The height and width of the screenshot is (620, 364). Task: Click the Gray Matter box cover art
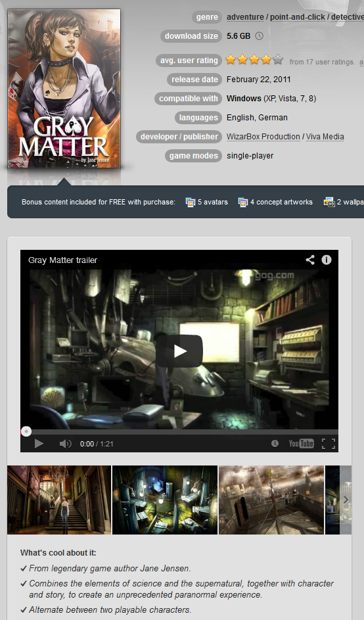(x=64, y=88)
